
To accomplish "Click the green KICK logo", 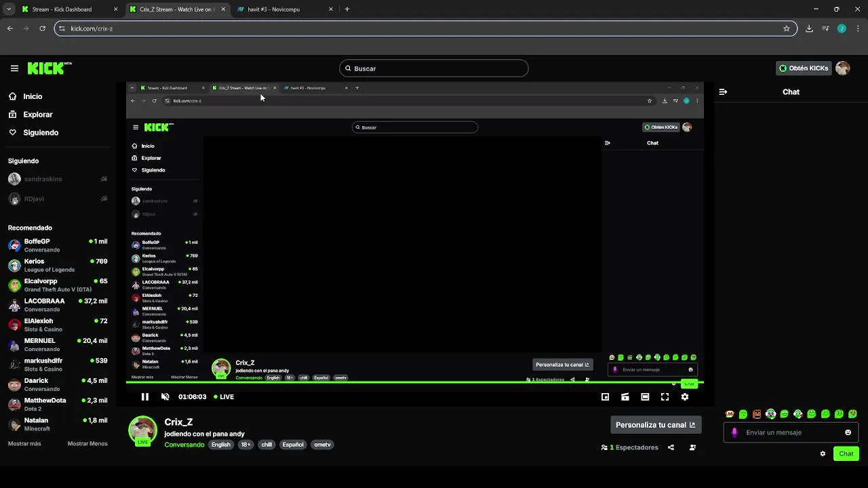I will coord(50,68).
